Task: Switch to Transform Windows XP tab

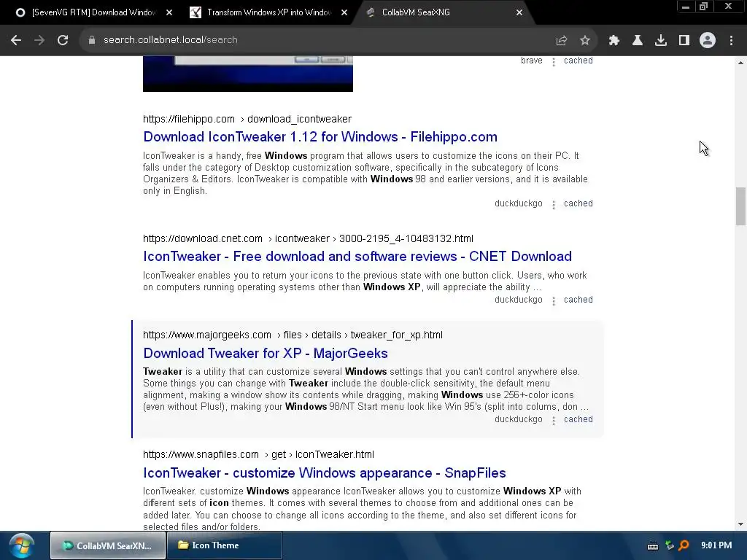Action: tap(268, 12)
